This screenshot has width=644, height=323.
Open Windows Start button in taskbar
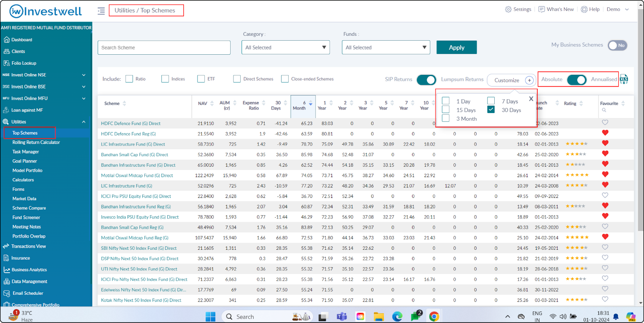click(x=211, y=317)
